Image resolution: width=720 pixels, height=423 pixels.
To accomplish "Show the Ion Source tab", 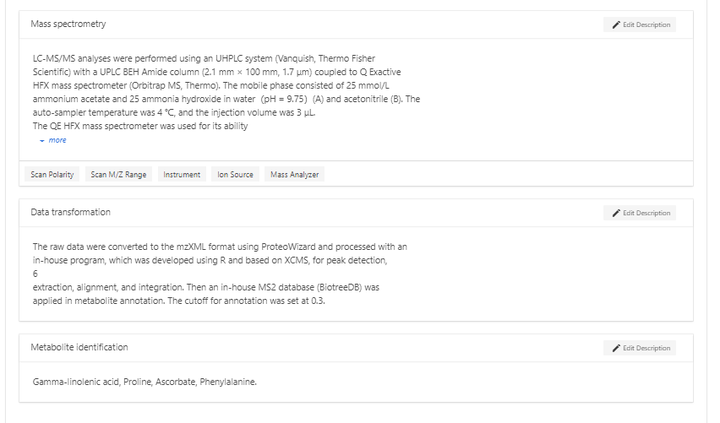I will pyautogui.click(x=235, y=175).
